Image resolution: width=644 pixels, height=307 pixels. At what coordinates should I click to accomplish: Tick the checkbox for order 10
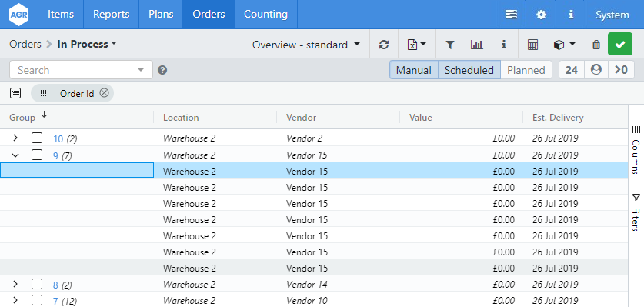coord(37,138)
